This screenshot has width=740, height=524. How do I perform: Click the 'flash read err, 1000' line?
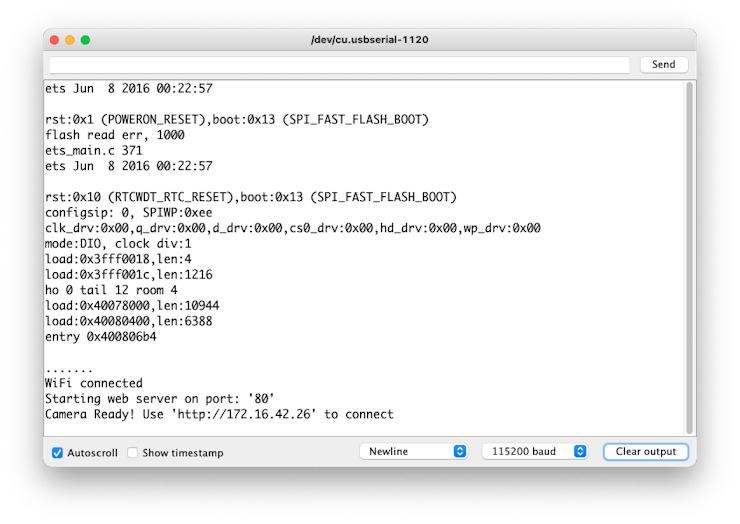click(115, 135)
